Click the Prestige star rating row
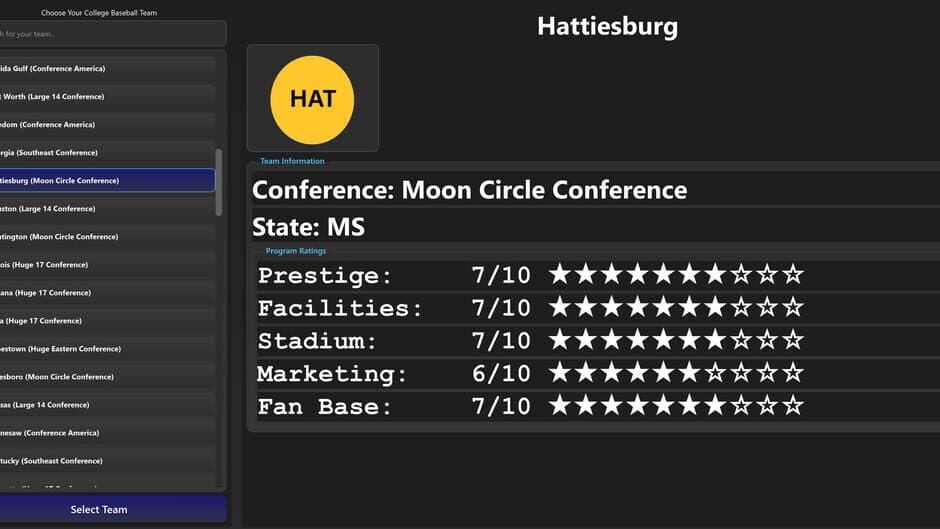This screenshot has width=940, height=529. [676, 275]
